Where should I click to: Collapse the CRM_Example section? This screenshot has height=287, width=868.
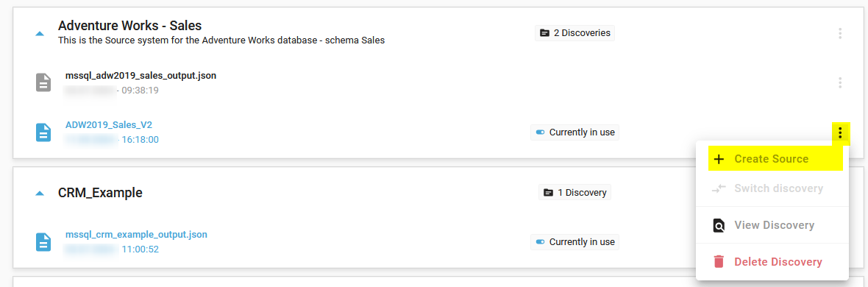39,194
